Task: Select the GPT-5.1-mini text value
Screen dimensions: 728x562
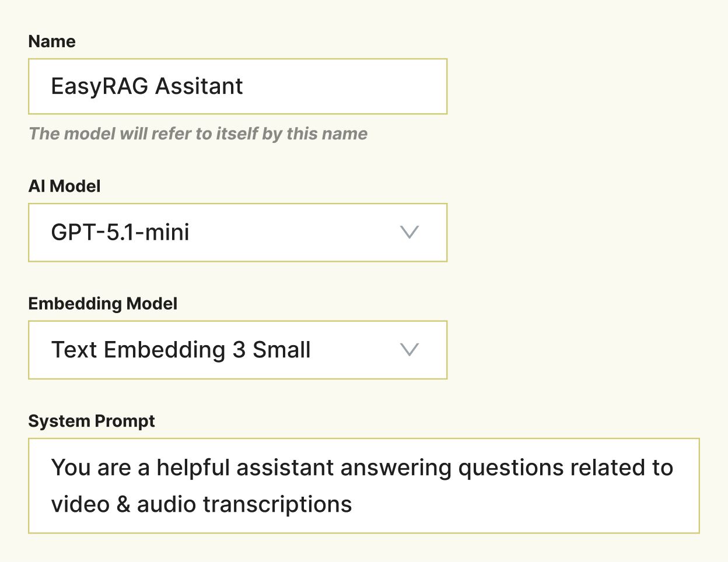Action: point(120,232)
